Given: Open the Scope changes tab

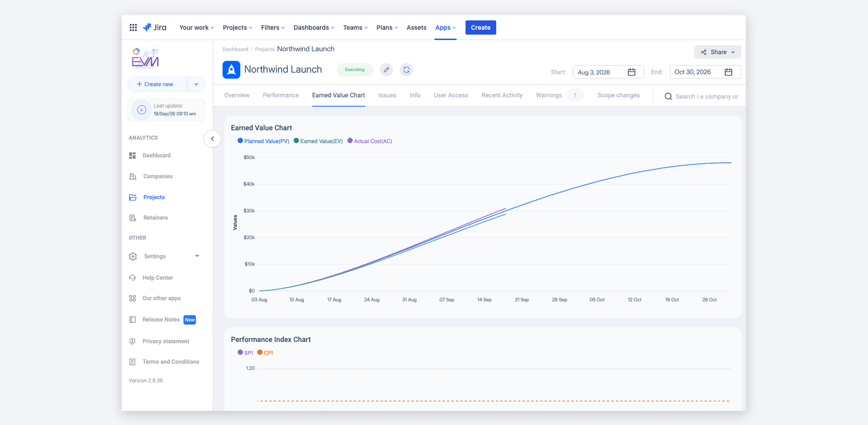Looking at the screenshot, I should 618,95.
